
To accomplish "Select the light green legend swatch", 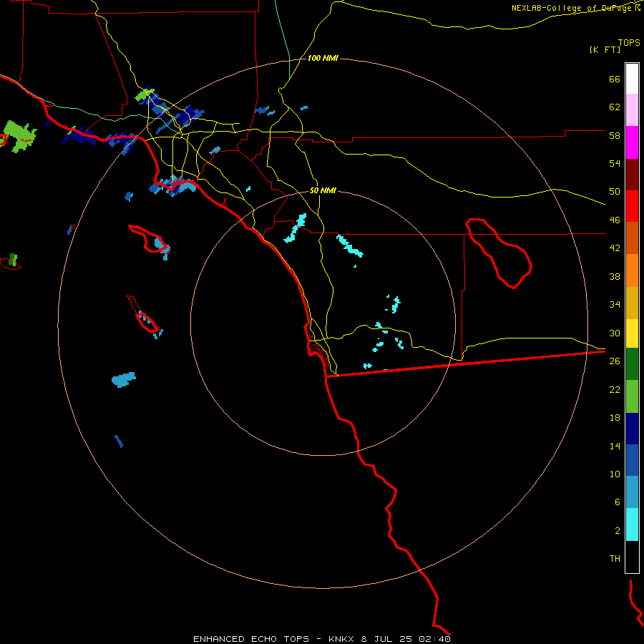I will (x=632, y=396).
